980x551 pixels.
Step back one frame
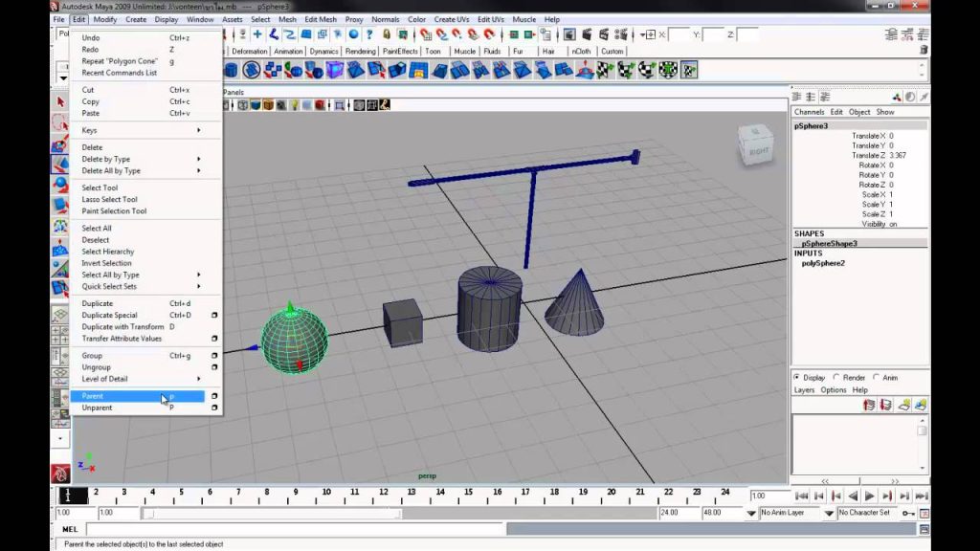pyautogui.click(x=819, y=496)
